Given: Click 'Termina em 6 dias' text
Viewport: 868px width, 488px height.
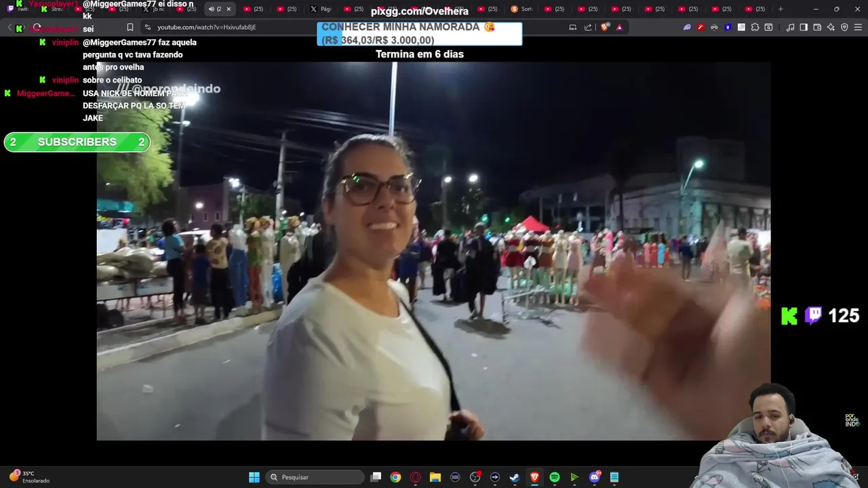Looking at the screenshot, I should click(419, 54).
